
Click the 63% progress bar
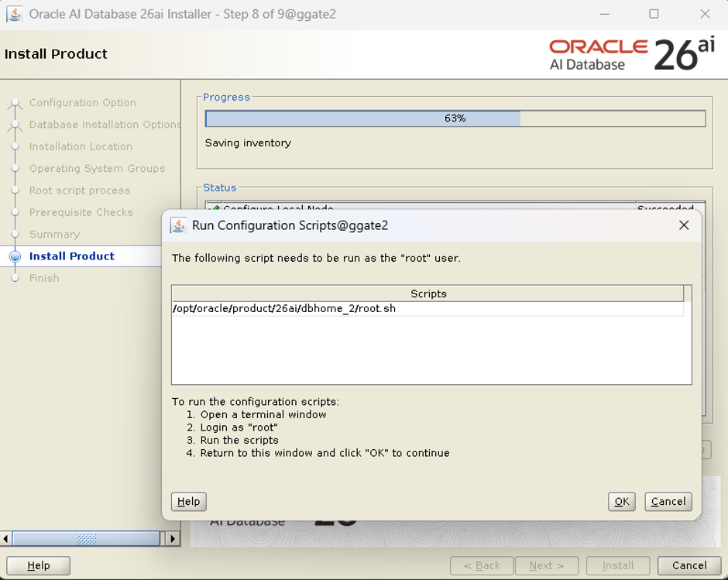[455, 118]
